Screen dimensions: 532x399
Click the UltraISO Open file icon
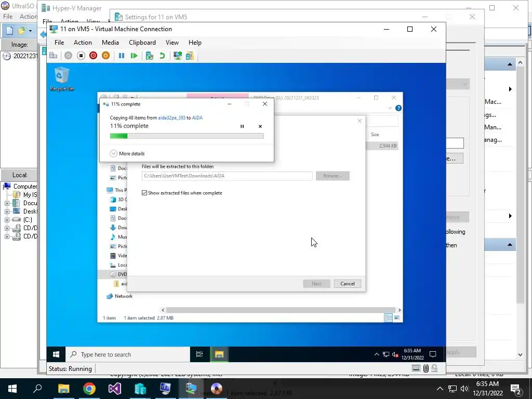coord(21,31)
